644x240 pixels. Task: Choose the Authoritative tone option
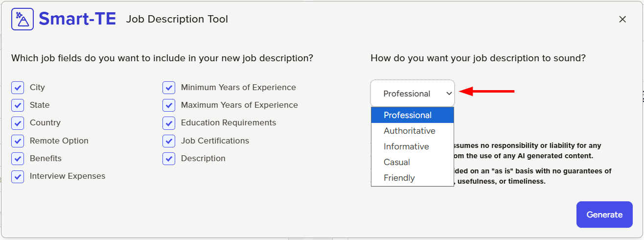[410, 131]
